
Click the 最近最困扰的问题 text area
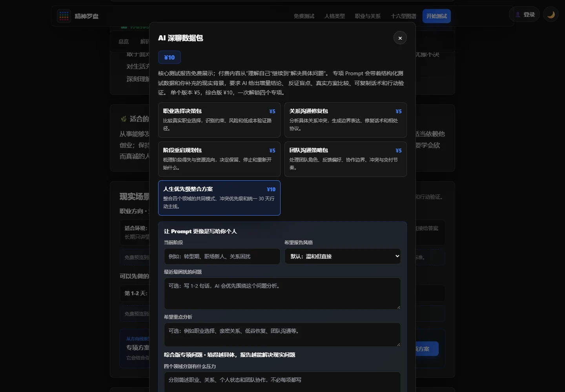(x=282, y=294)
